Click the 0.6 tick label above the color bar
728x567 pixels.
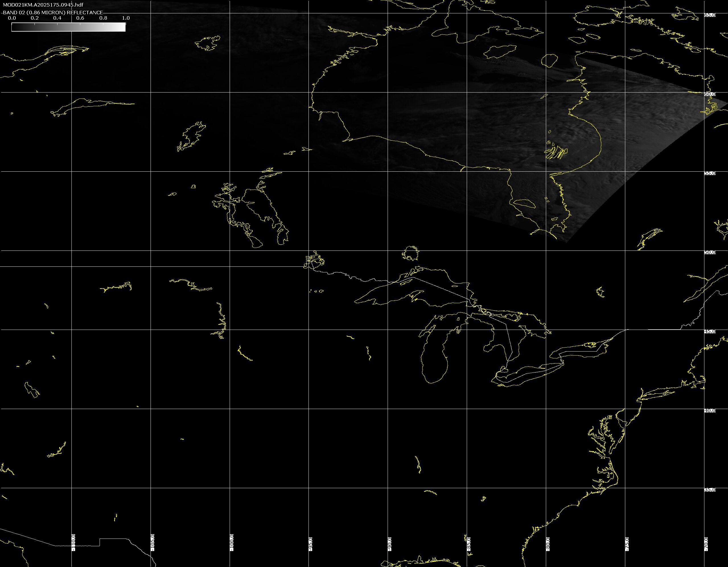point(80,18)
